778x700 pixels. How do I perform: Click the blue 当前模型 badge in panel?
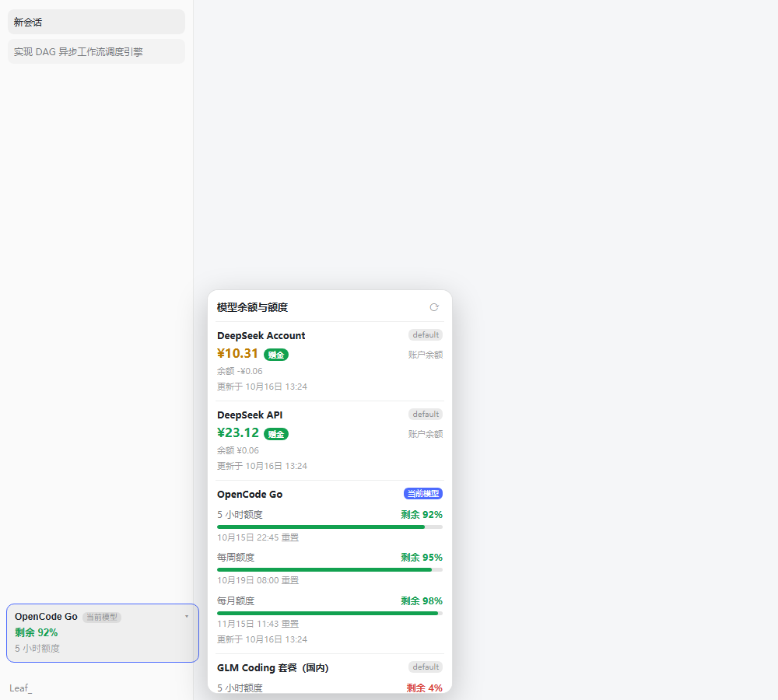[423, 494]
